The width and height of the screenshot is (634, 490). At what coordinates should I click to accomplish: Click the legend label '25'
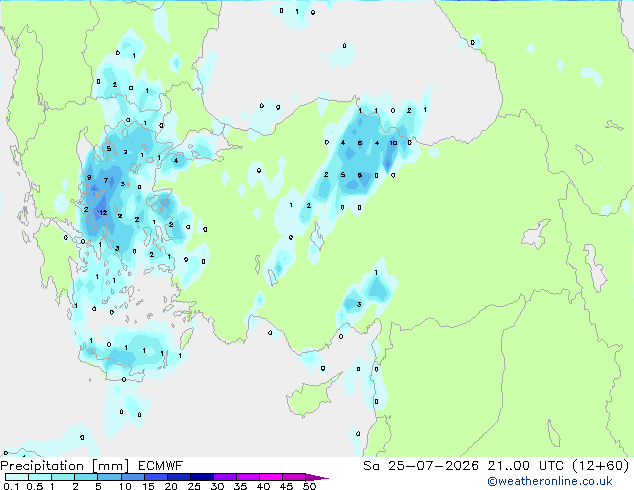click(x=194, y=486)
